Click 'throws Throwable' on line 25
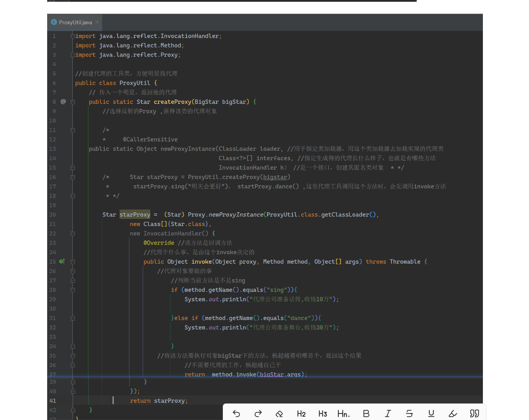The image size is (529, 420). [x=393, y=262]
